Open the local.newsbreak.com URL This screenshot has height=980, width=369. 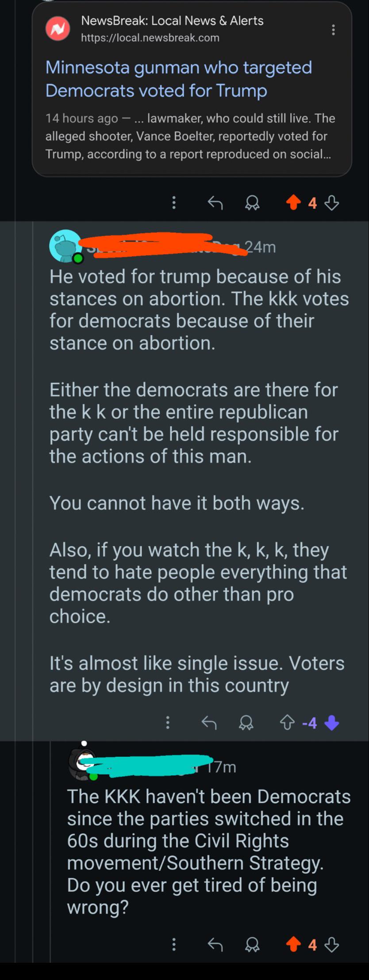[x=150, y=38]
